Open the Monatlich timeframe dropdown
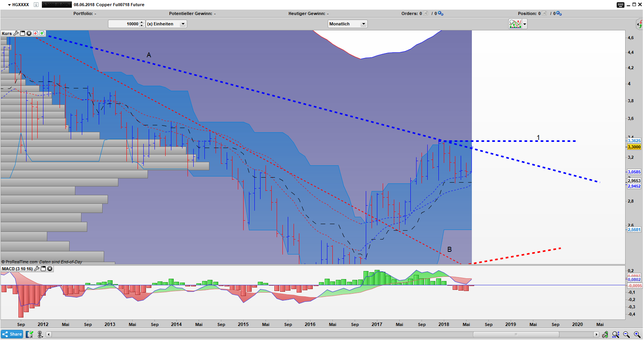The height and width of the screenshot is (341, 644). pyautogui.click(x=347, y=24)
